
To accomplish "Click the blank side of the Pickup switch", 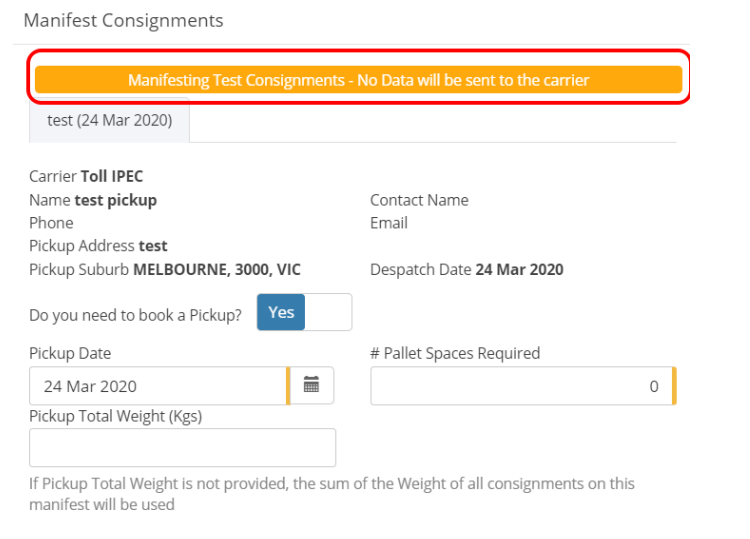I will [x=329, y=312].
